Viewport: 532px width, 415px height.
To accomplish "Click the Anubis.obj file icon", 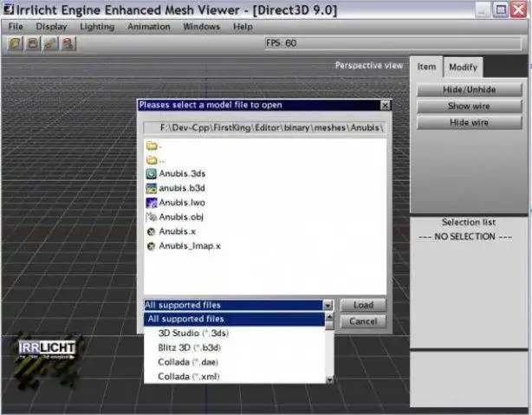I will (x=151, y=217).
